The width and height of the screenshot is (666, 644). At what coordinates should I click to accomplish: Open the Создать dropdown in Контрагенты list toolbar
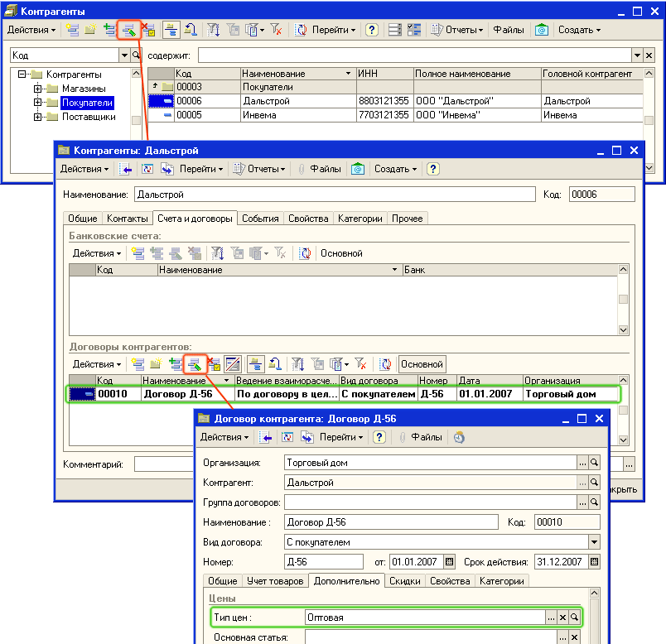pyautogui.click(x=579, y=30)
